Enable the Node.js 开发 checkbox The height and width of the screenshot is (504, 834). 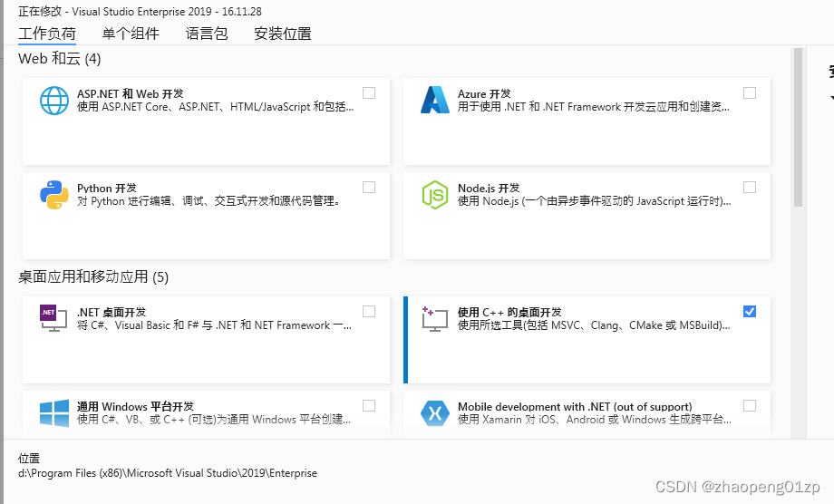pyautogui.click(x=750, y=187)
